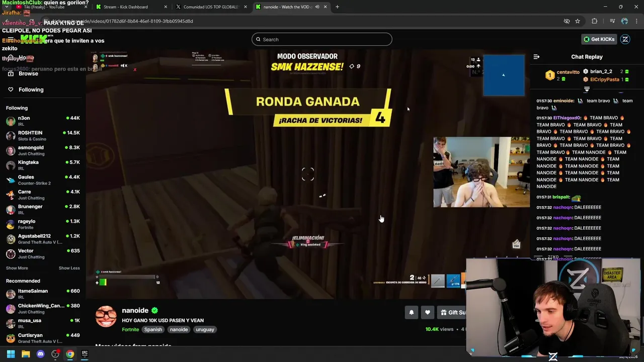This screenshot has width=644, height=362.
Task: Focus the Kick search box
Action: coord(322,39)
